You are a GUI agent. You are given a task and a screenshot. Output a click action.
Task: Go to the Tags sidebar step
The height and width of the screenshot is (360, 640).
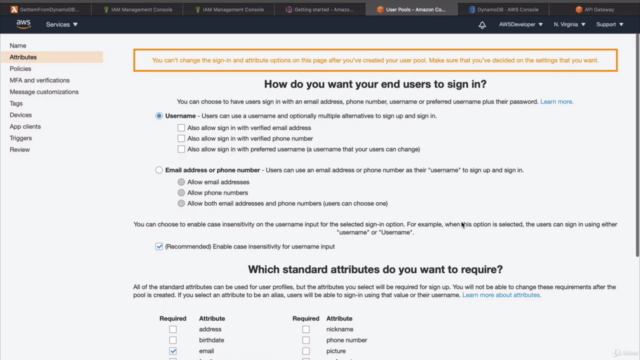coord(16,103)
